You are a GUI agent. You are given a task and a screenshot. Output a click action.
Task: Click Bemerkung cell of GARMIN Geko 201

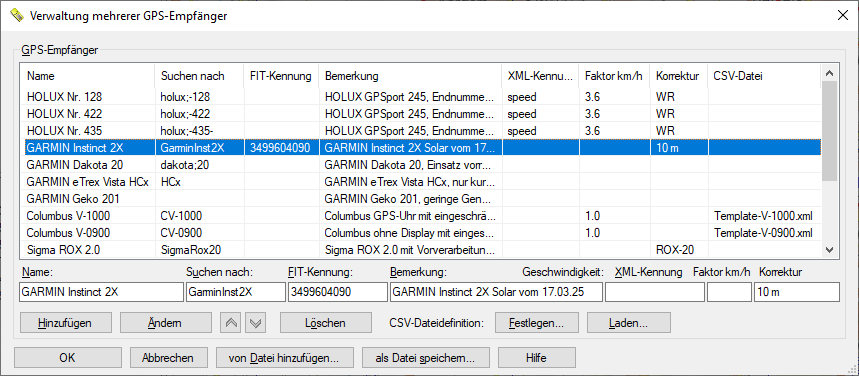coord(410,199)
